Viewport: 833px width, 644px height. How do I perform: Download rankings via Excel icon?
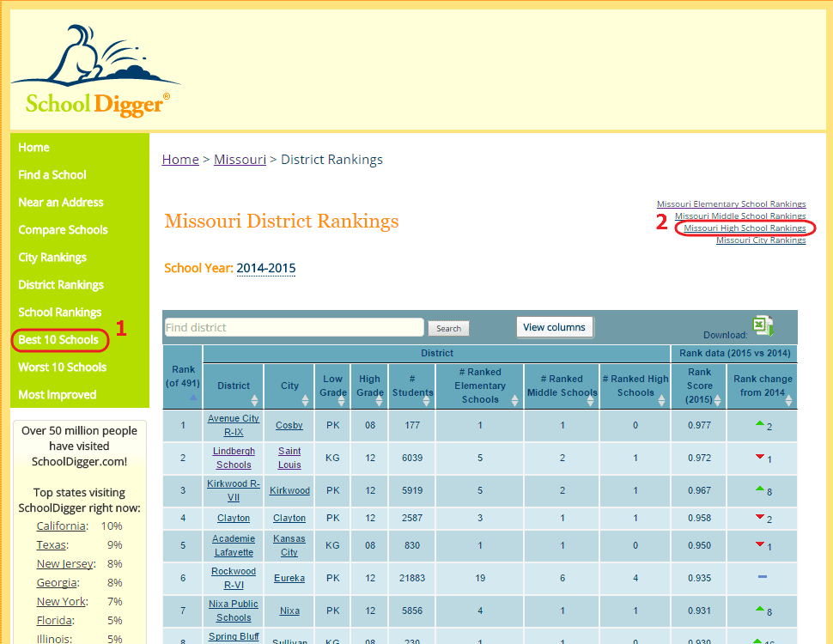[762, 325]
